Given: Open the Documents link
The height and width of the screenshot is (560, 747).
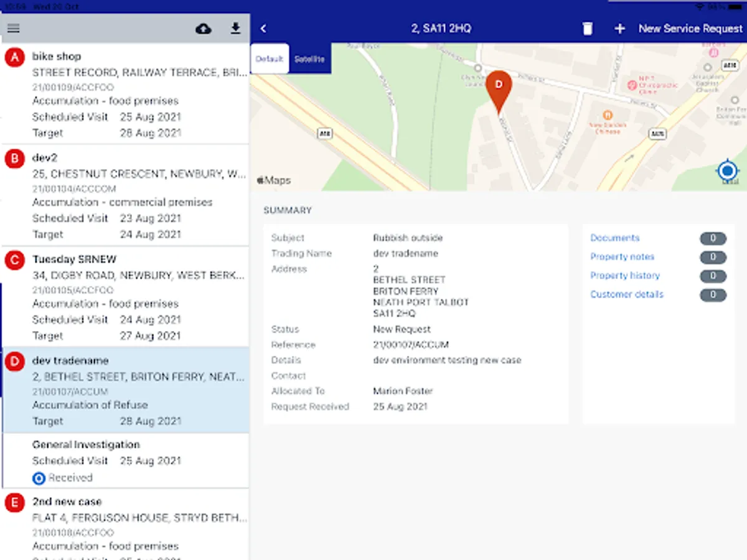Looking at the screenshot, I should pyautogui.click(x=614, y=238).
